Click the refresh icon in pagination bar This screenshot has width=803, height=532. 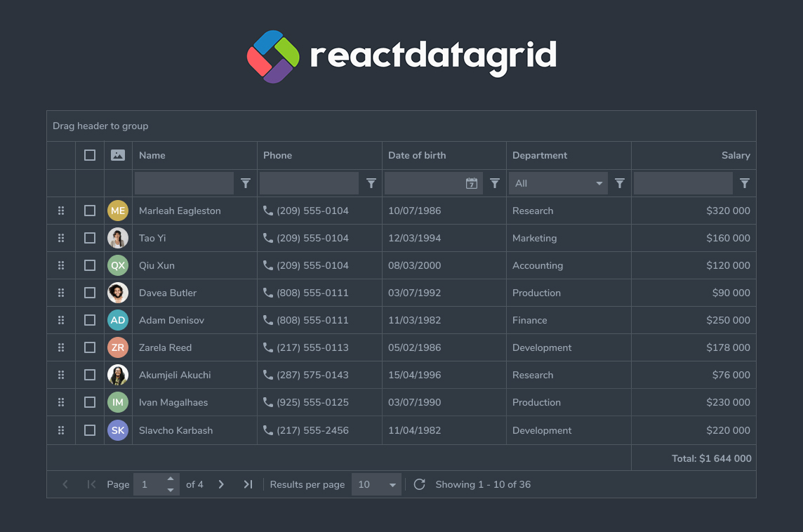click(x=419, y=484)
